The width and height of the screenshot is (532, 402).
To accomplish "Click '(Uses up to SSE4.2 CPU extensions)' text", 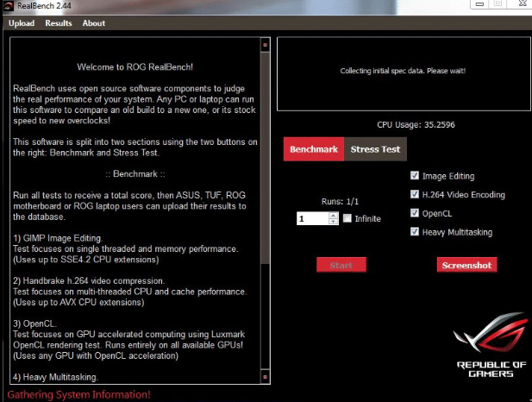I will point(86,260).
